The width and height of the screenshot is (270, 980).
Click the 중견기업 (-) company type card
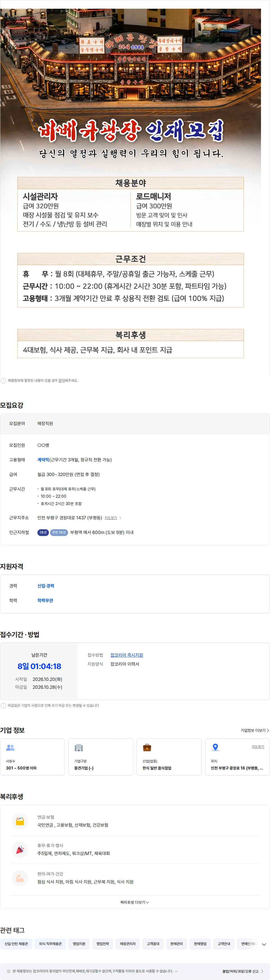pos(101,757)
